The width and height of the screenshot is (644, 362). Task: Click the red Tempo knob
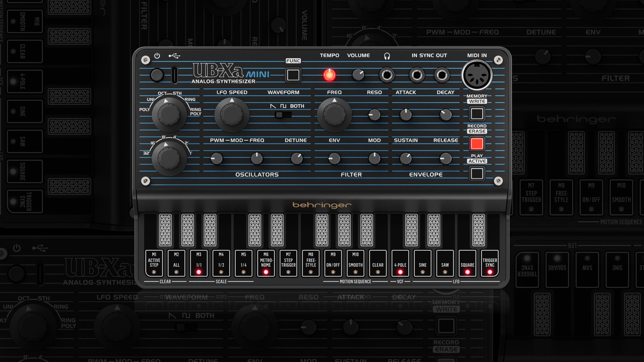coord(329,75)
